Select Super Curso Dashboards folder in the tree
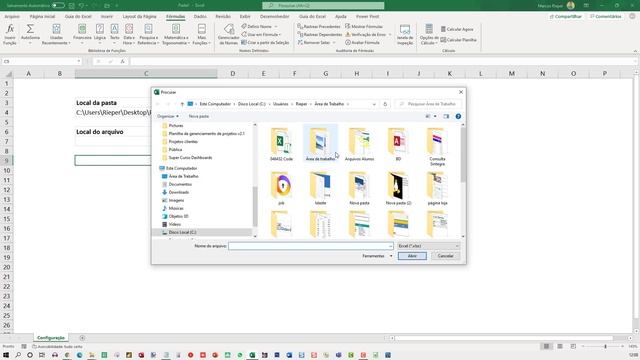Screen dimensions: 640x360 (x=190, y=158)
